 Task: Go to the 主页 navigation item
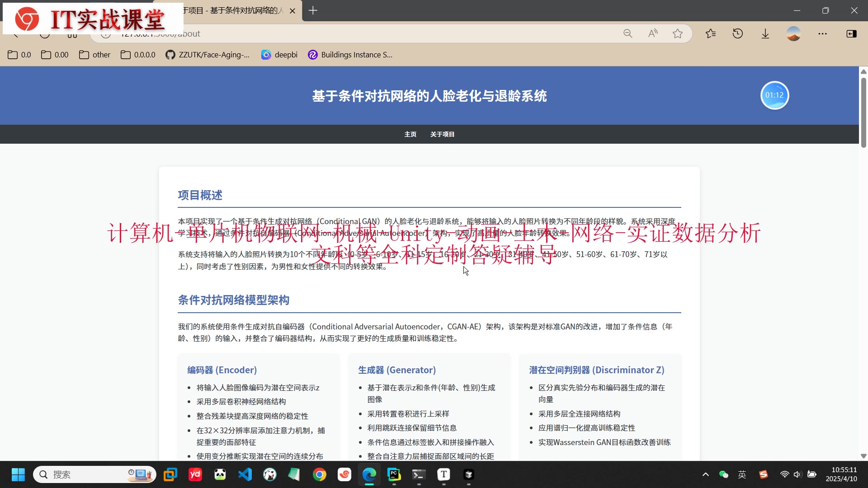(x=410, y=134)
